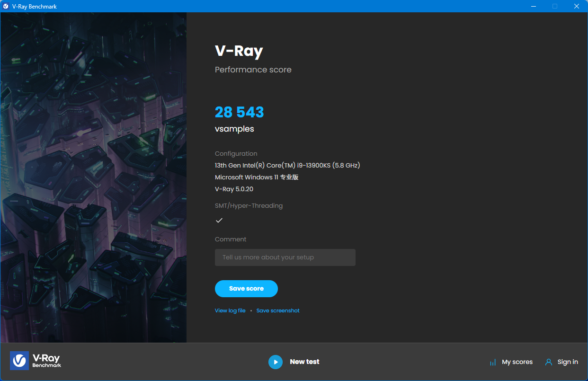588x381 pixels.
Task: Click the New test label
Action: 304,362
